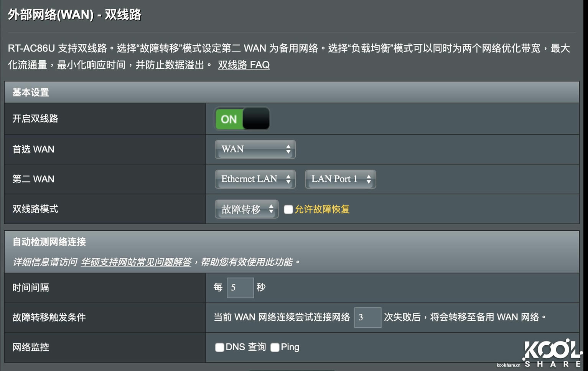Click the 时间间隔 seconds input field

click(x=240, y=288)
